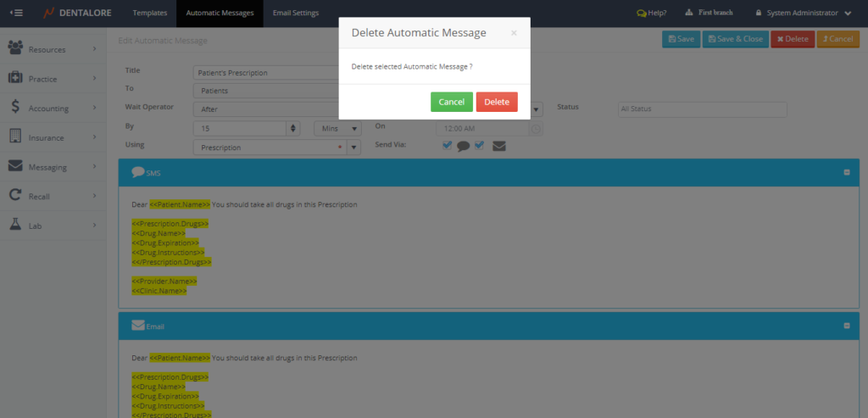Open Accounting via dollar icon
Viewport: 868px width, 418px height.
[16, 108]
